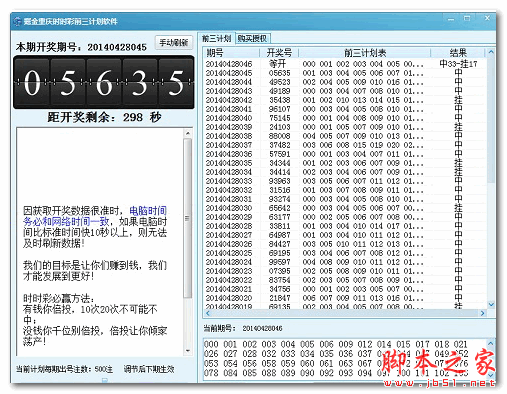This screenshot has width=507, height=394.
Task: Switch to the 前三计划 tab
Action: pyautogui.click(x=217, y=38)
